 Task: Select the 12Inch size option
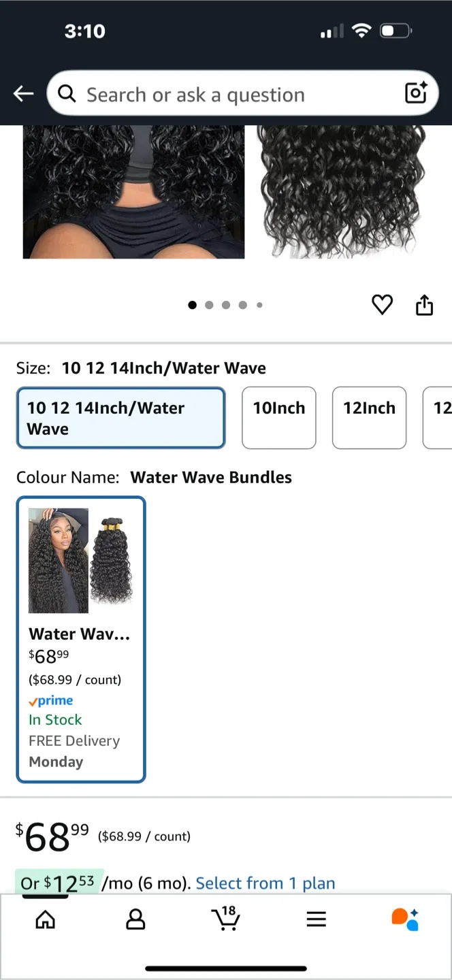tap(369, 418)
